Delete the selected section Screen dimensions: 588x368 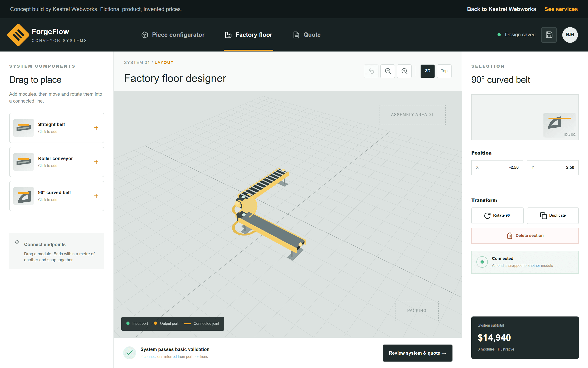pos(525,236)
